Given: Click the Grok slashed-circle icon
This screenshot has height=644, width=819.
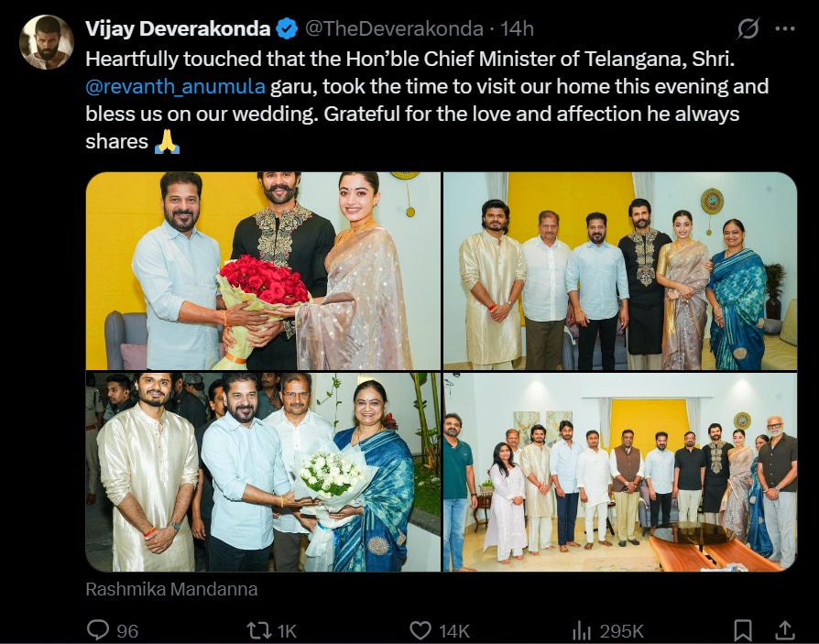Looking at the screenshot, I should point(748,28).
